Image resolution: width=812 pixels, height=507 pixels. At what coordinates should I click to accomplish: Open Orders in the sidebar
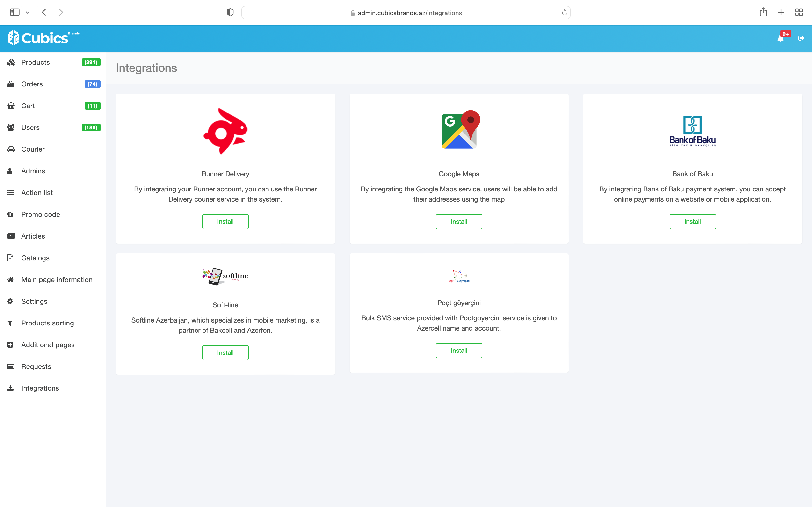[x=32, y=84]
